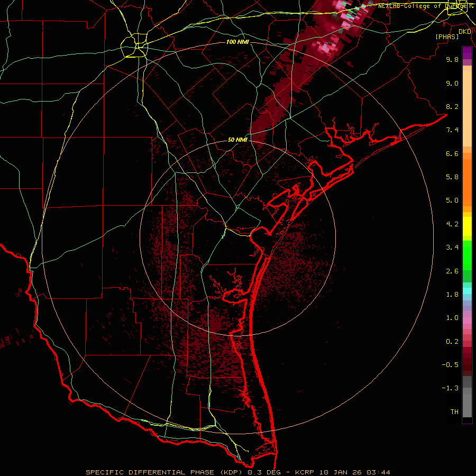Pick the pink swatch beside 1.0
The width and height of the screenshot is (476, 476).
pos(467,321)
